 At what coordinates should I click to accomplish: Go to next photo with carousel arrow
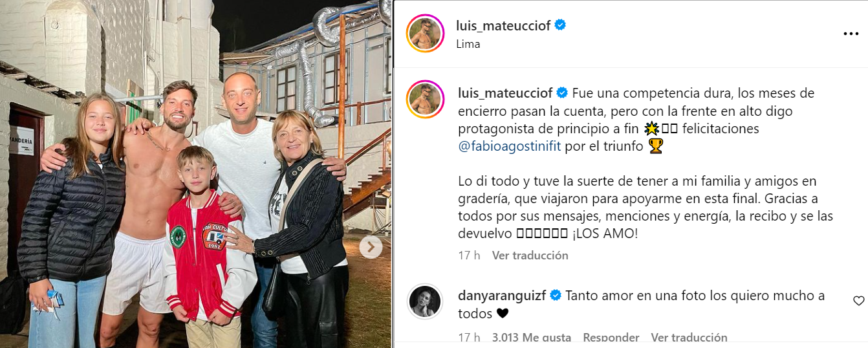pos(371,246)
